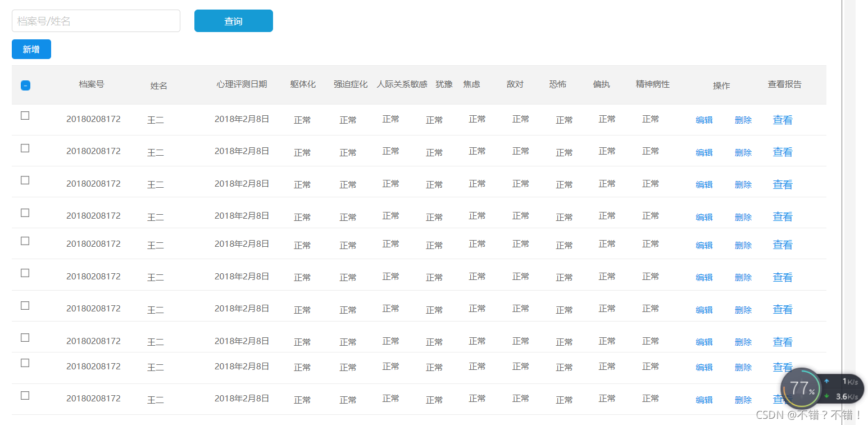The height and width of the screenshot is (425, 868).
Task: Click 编辑 link in the second row
Action: (704, 152)
